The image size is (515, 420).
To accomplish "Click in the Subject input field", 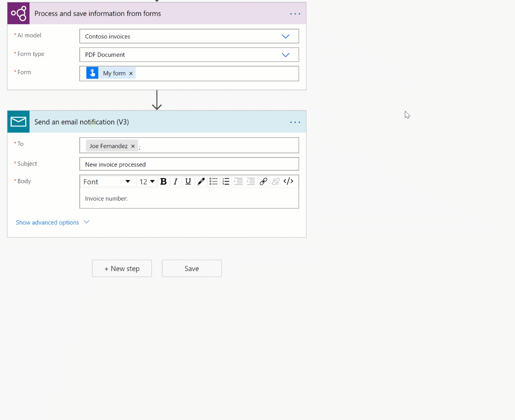I will click(x=189, y=164).
